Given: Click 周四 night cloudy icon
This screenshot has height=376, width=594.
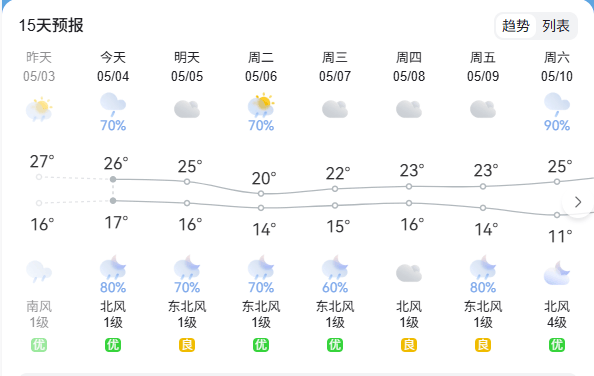Looking at the screenshot, I should [409, 273].
